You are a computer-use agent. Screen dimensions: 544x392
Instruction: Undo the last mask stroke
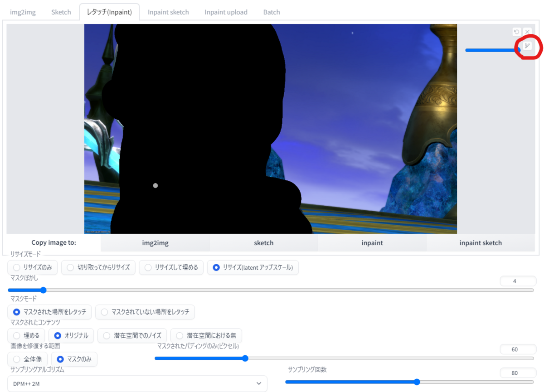[x=516, y=32]
